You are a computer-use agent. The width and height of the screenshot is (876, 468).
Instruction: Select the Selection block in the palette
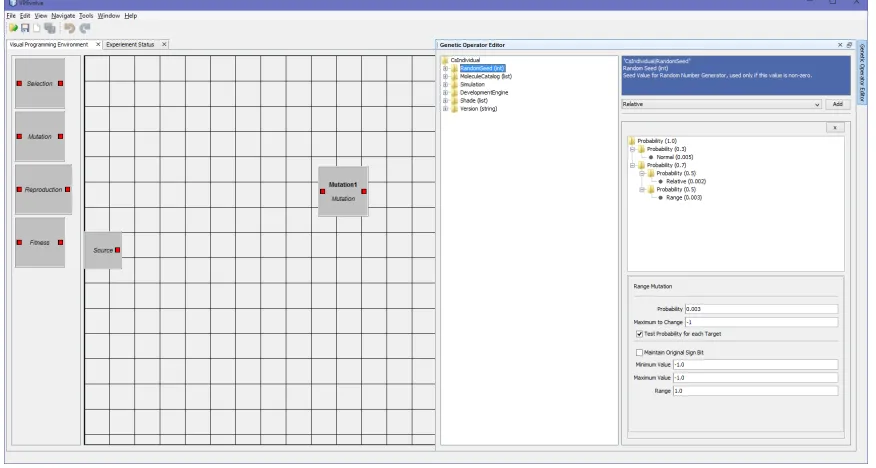coord(40,83)
